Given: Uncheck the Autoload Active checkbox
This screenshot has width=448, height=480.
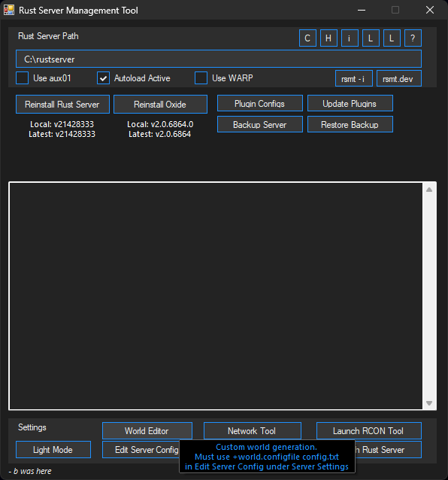Looking at the screenshot, I should point(104,78).
